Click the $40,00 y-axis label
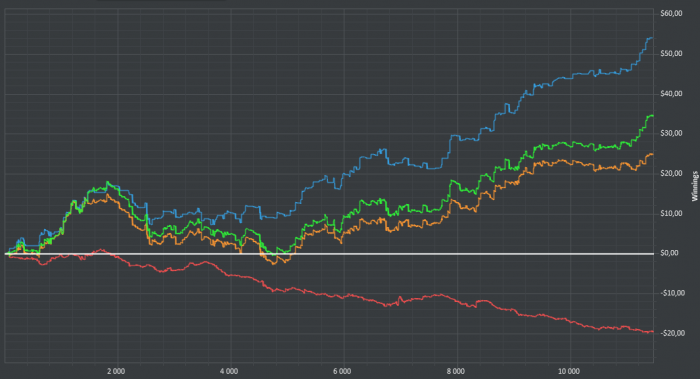700x379 pixels. tap(671, 94)
